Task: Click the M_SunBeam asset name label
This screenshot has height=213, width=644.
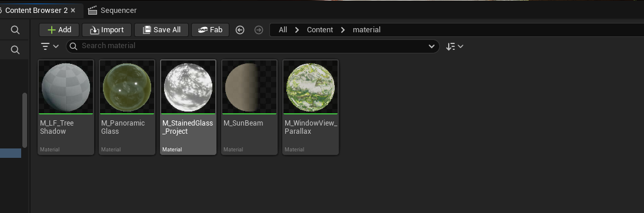Action: (243, 123)
